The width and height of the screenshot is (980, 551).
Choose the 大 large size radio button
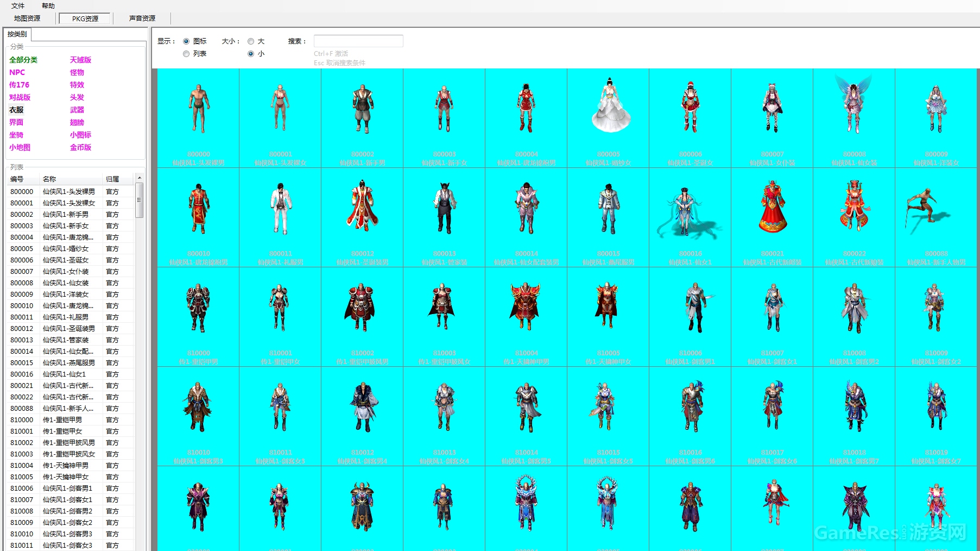pyautogui.click(x=251, y=41)
